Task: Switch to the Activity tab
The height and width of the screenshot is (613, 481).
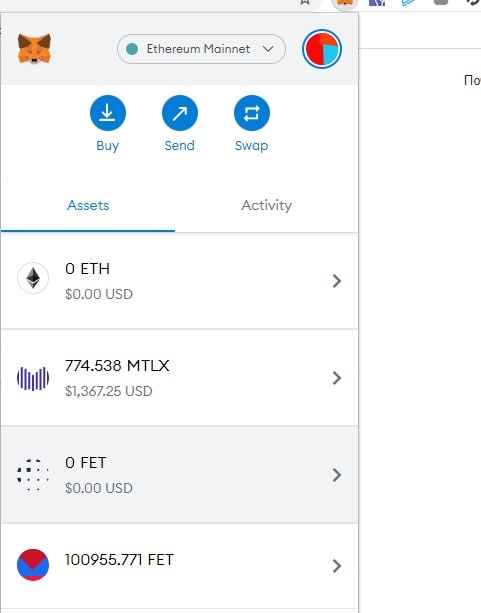Action: pyautogui.click(x=266, y=205)
